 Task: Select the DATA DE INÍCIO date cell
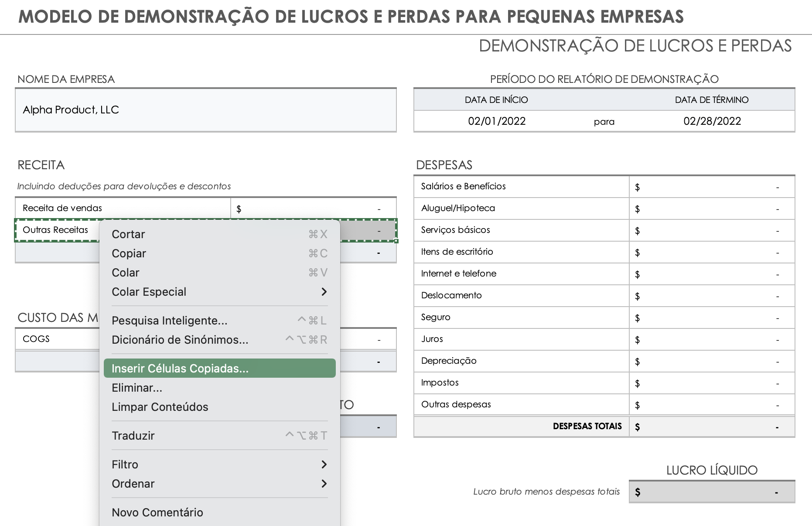496,121
